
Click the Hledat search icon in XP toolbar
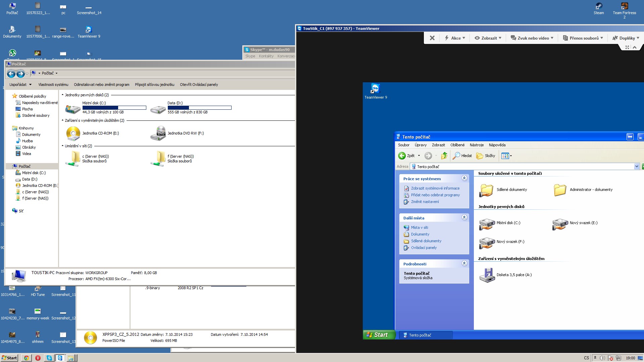point(456,156)
